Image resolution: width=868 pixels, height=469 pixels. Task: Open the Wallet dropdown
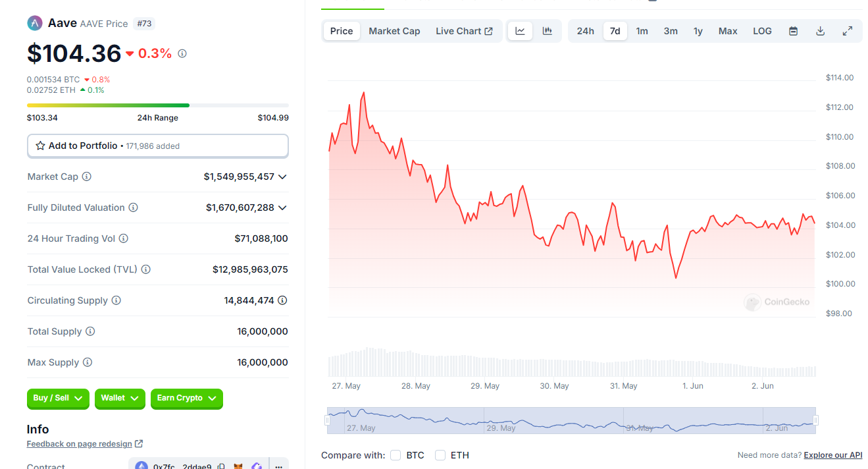click(x=120, y=399)
